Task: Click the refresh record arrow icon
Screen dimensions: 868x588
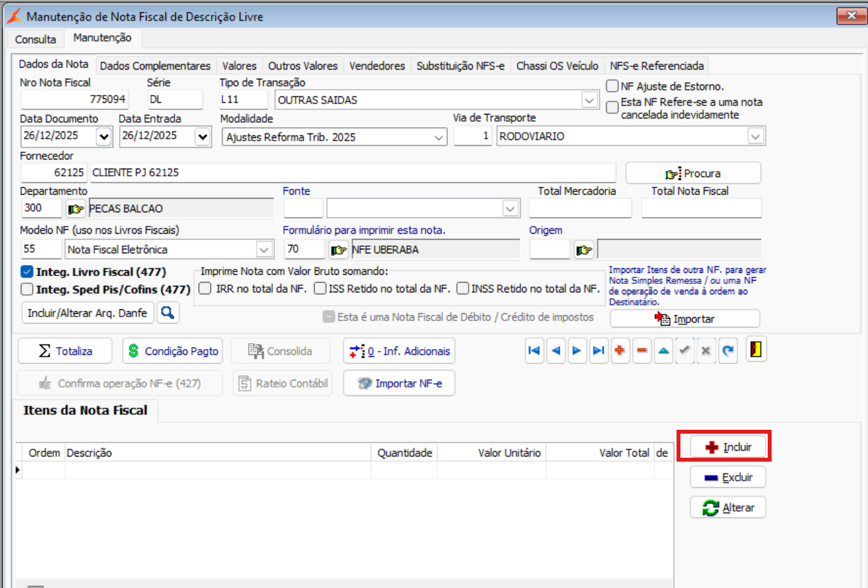Action: coord(727,351)
